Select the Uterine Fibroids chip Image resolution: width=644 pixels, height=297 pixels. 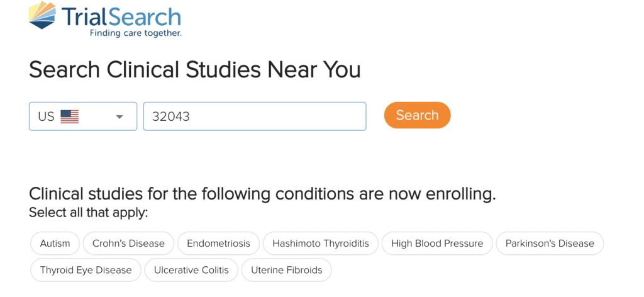[x=286, y=270]
